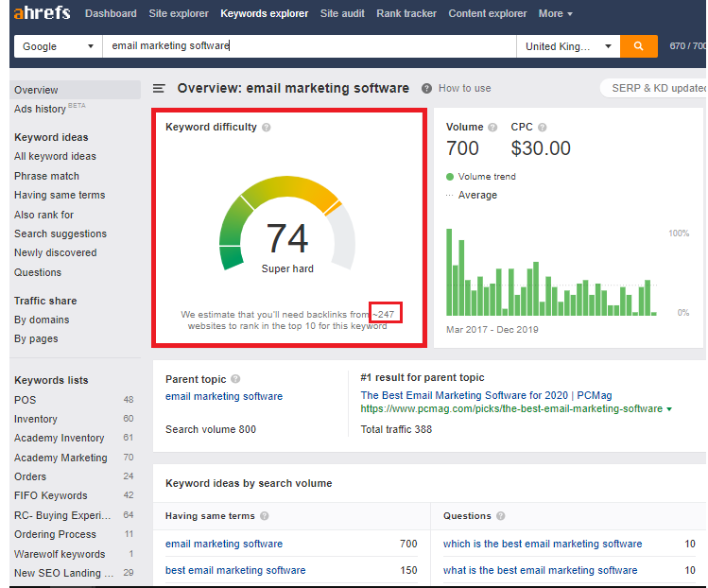Viewport: 708px width, 588px height.
Task: Open the Dashboard tab
Action: (111, 13)
